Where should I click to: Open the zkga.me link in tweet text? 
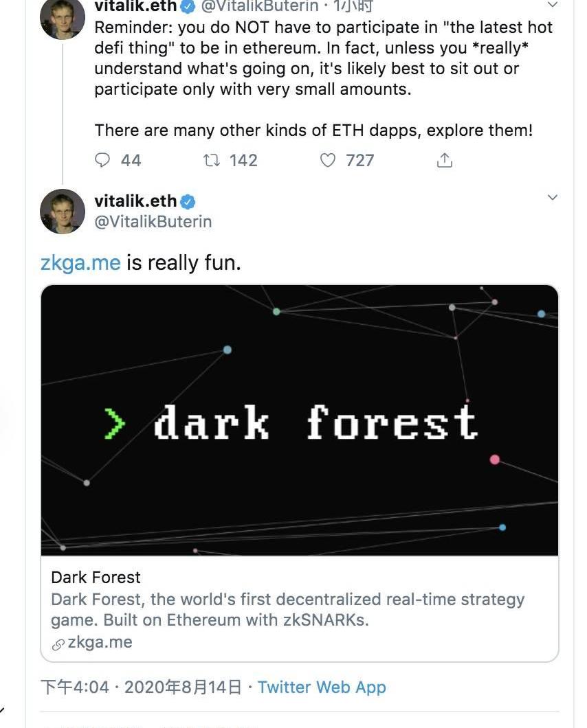click(x=80, y=262)
